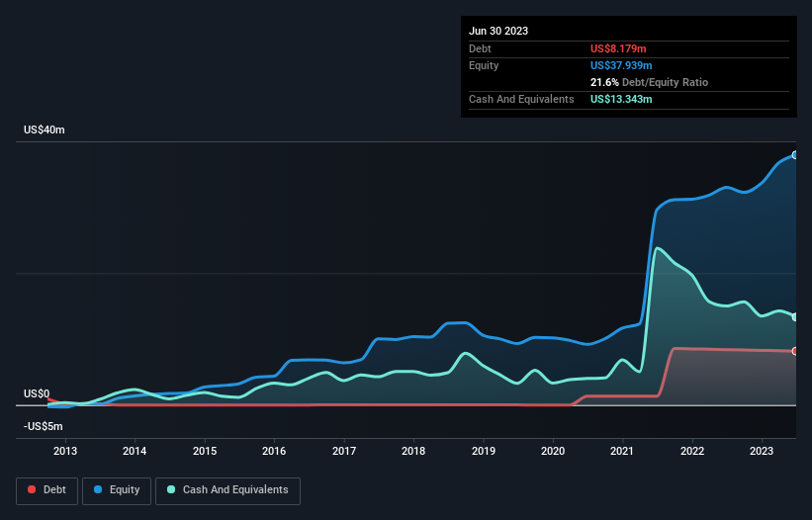Click the 2021 x-axis label
812x520 pixels.
tap(622, 451)
